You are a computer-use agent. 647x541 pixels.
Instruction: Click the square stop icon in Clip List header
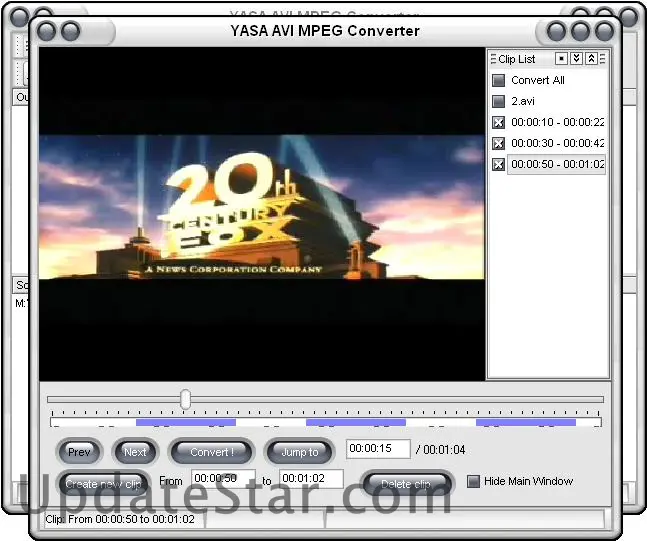[561, 59]
